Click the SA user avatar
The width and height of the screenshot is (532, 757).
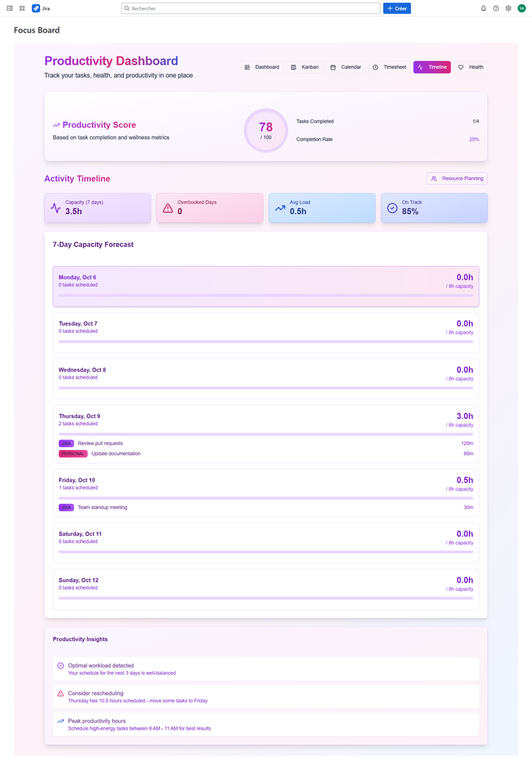point(521,8)
